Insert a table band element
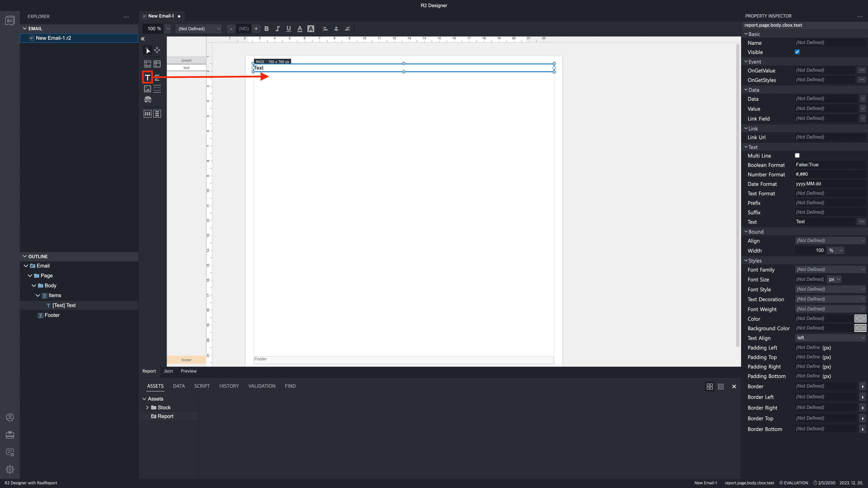Image resolution: width=868 pixels, height=488 pixels. coord(147,64)
